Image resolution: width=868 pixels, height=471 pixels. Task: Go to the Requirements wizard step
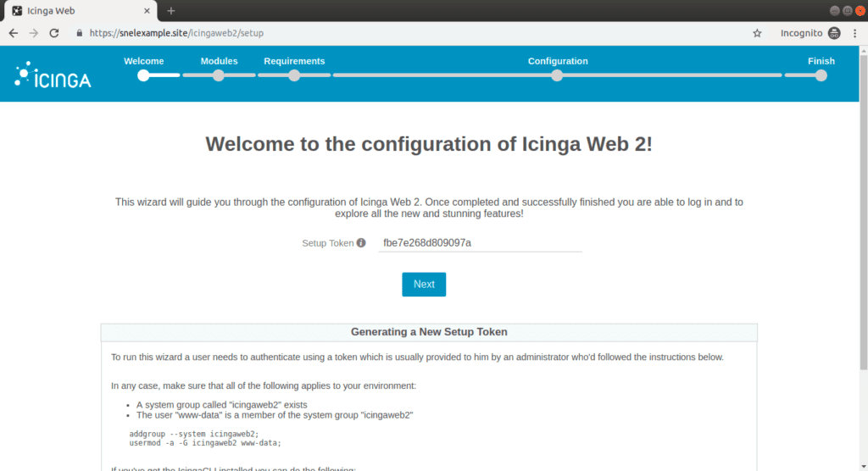[294, 75]
